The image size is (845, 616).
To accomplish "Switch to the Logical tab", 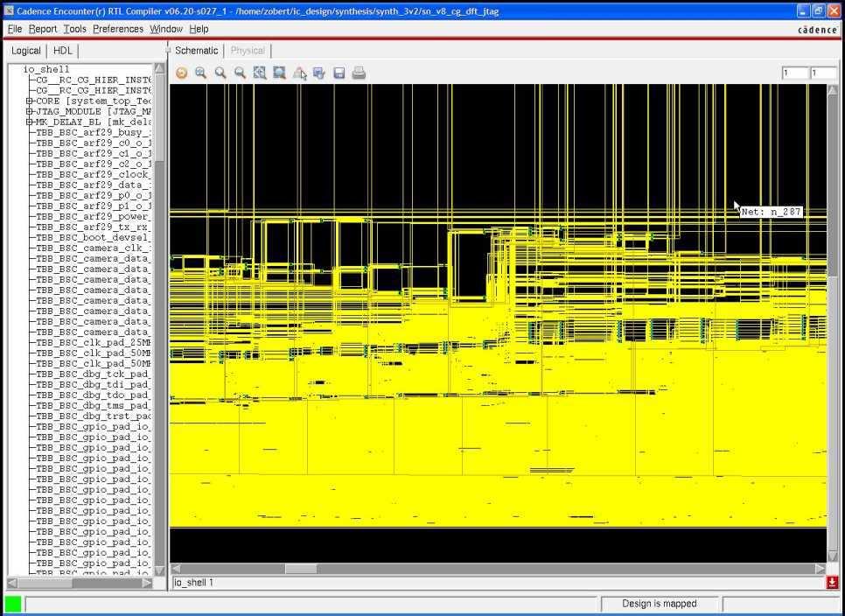I will click(26, 51).
